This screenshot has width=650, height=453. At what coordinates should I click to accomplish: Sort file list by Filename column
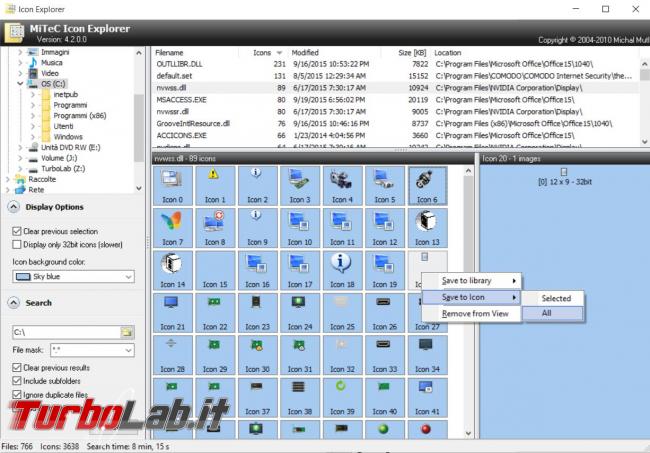pos(195,53)
